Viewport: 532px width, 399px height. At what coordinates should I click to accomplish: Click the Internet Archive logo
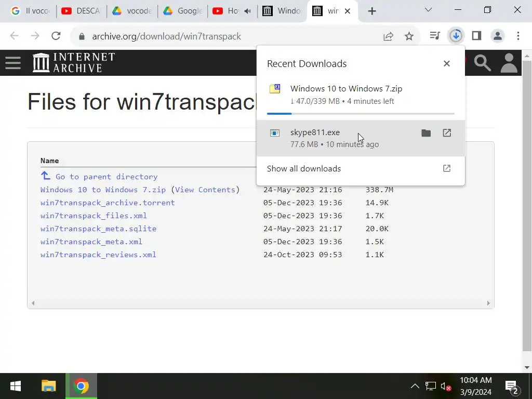74,63
